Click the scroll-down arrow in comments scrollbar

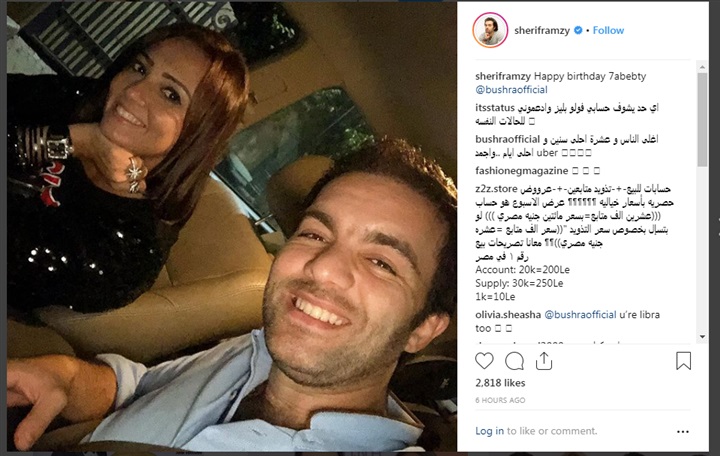[702, 337]
